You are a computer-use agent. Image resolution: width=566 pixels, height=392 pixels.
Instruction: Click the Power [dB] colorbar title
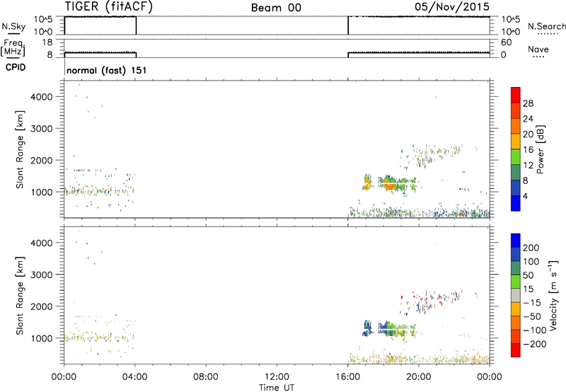tap(541, 149)
